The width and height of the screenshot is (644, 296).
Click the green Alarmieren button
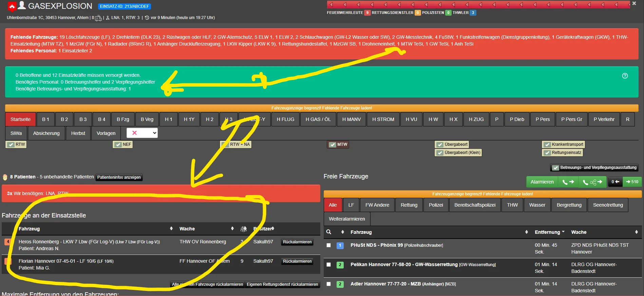click(x=542, y=182)
